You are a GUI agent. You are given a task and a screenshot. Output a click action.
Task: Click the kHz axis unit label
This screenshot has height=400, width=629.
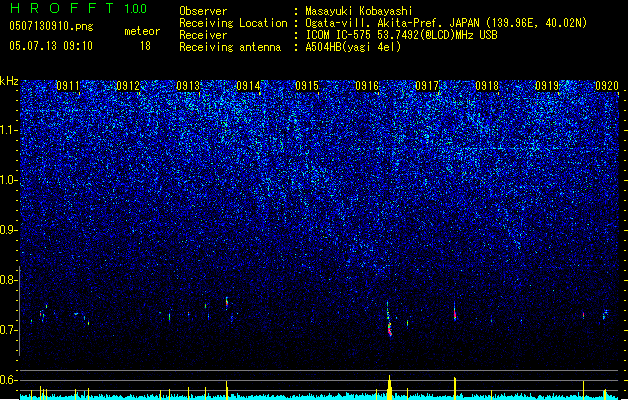coord(9,81)
